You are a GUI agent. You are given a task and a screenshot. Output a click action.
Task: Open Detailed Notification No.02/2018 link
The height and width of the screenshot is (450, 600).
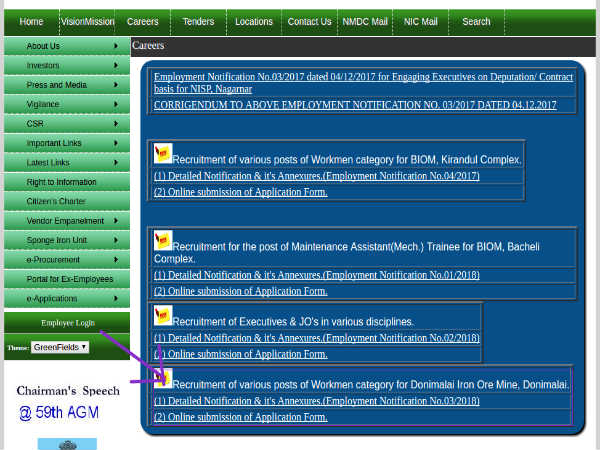coord(316,338)
